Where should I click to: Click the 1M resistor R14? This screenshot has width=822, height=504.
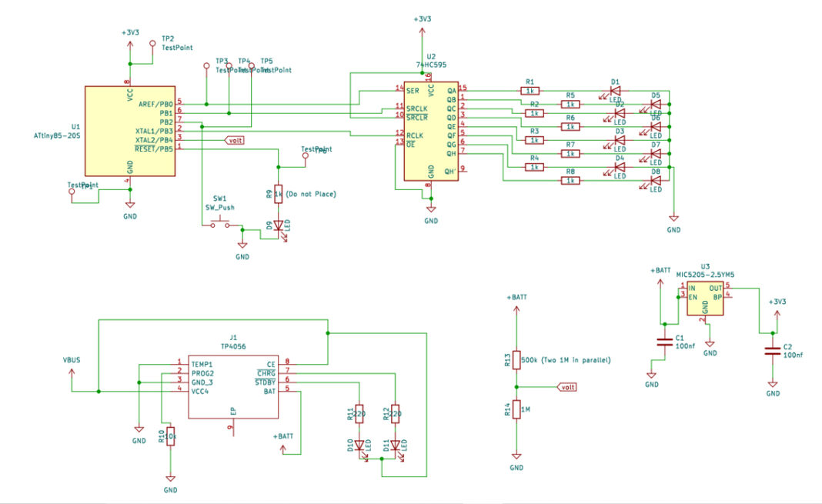coord(517,409)
